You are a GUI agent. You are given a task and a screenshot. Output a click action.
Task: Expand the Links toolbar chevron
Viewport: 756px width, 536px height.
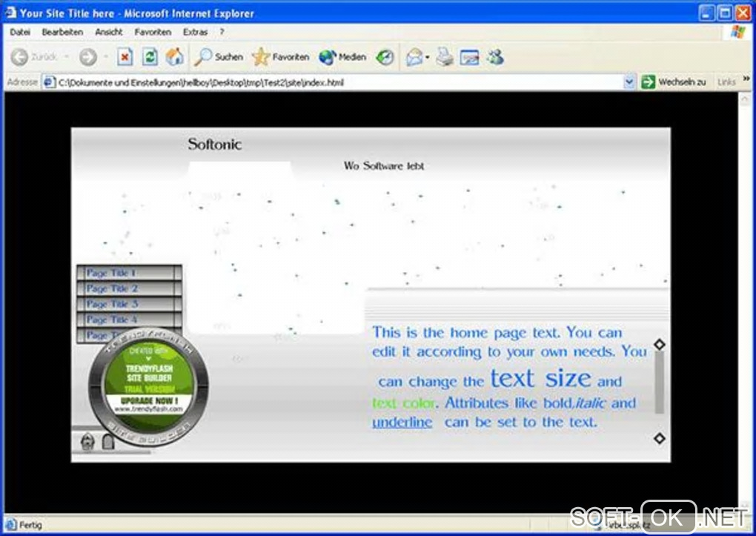pyautogui.click(x=746, y=78)
